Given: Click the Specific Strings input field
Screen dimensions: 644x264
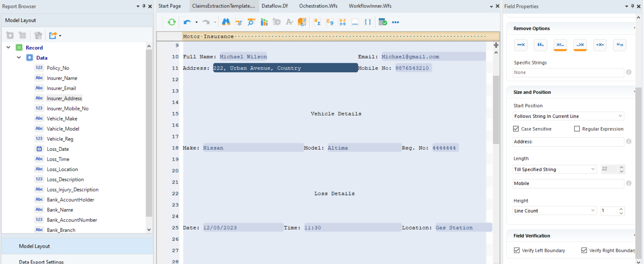Looking at the screenshot, I should [568, 72].
